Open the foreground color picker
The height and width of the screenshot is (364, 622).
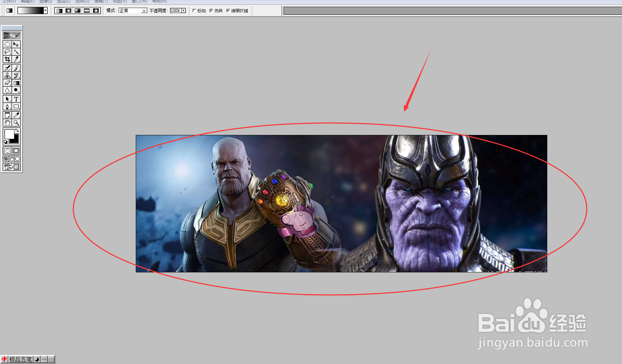point(9,134)
